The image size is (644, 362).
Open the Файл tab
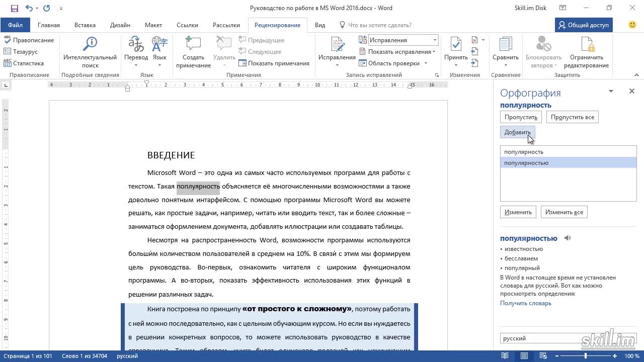pos(15,25)
